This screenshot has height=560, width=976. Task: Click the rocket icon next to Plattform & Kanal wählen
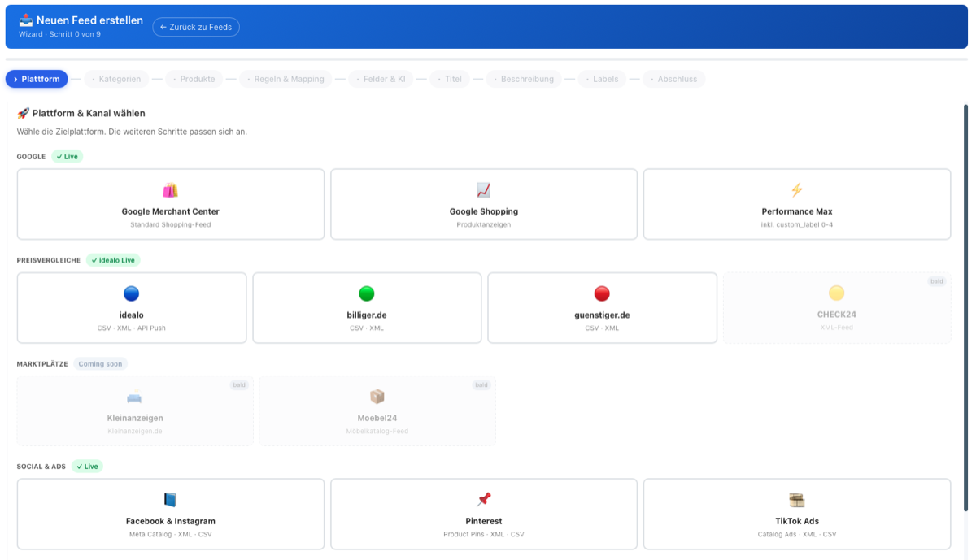point(23,113)
